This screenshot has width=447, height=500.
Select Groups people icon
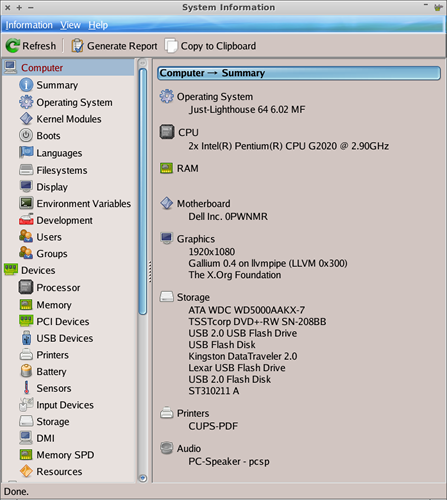point(26,253)
